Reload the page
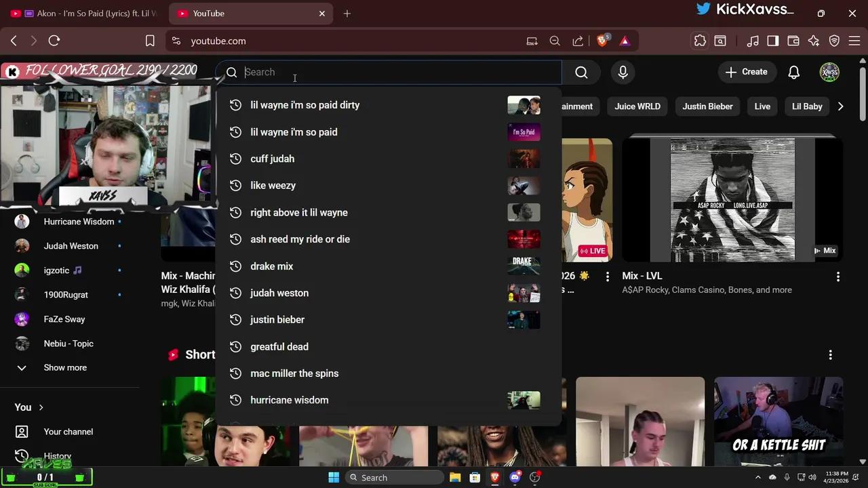Image resolution: width=868 pixels, height=488 pixels. (54, 41)
